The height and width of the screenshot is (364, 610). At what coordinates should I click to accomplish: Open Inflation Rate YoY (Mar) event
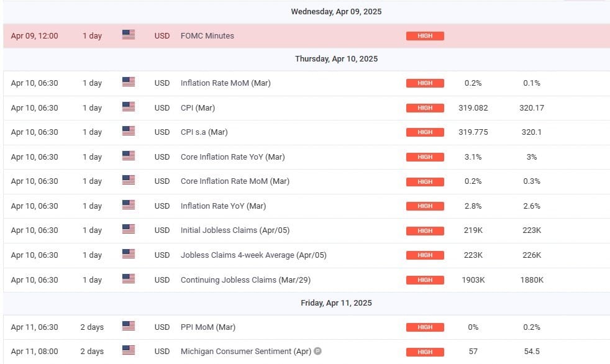(x=223, y=206)
